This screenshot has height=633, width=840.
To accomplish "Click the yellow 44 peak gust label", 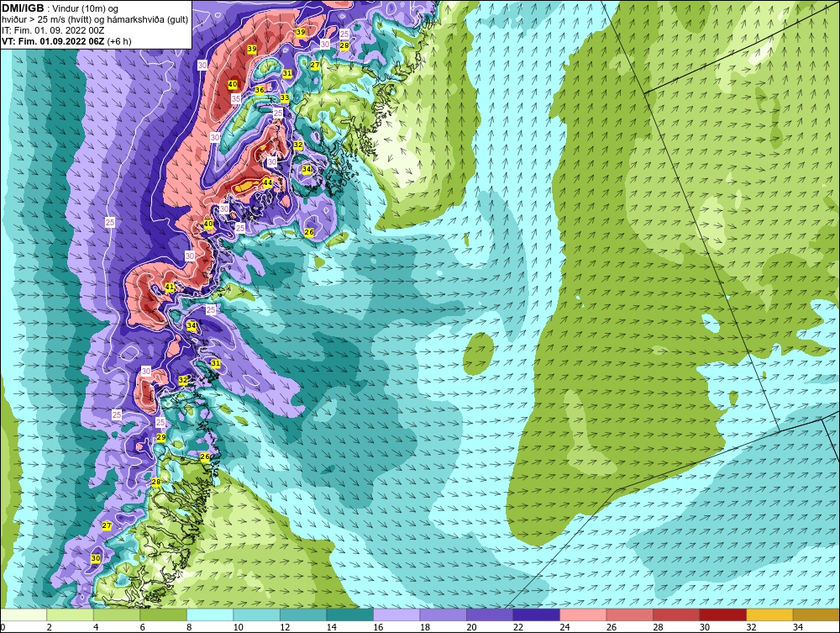I will 267,182.
